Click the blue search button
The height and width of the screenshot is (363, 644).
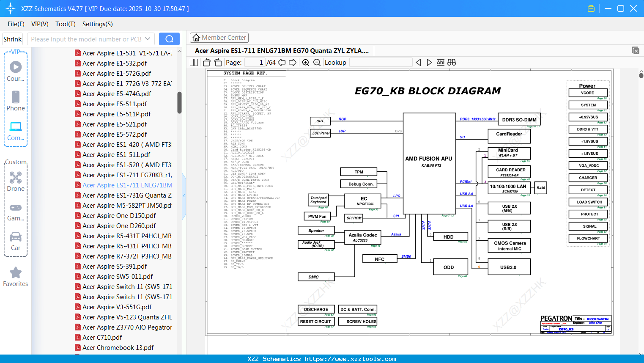click(169, 39)
